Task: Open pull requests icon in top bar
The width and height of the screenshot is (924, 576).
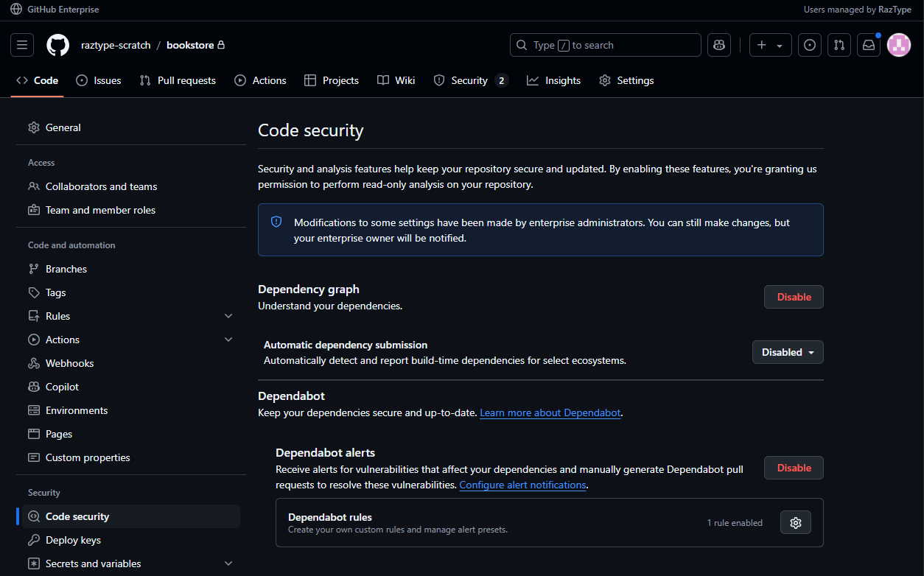Action: [839, 45]
